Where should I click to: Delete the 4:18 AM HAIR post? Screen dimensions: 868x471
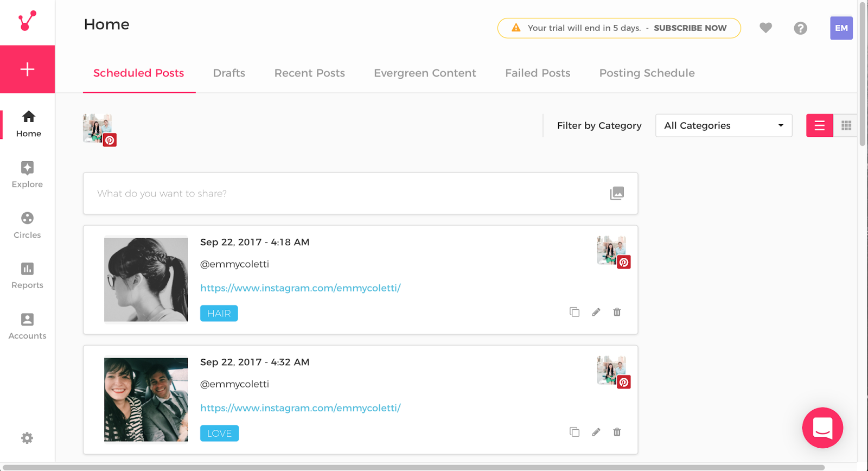point(617,312)
